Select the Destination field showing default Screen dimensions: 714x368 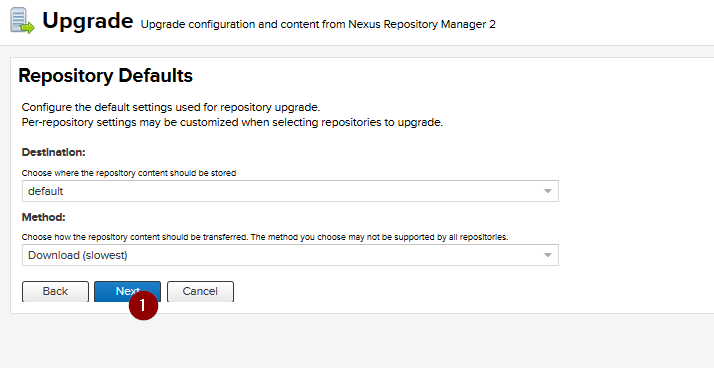pos(290,191)
